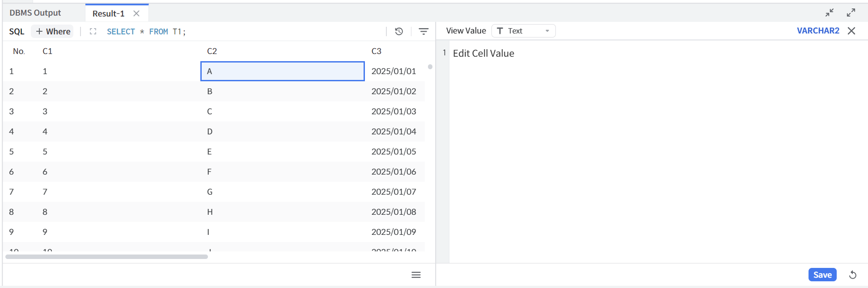This screenshot has width=868, height=288.
Task: Click the C3 column header
Action: coord(377,51)
